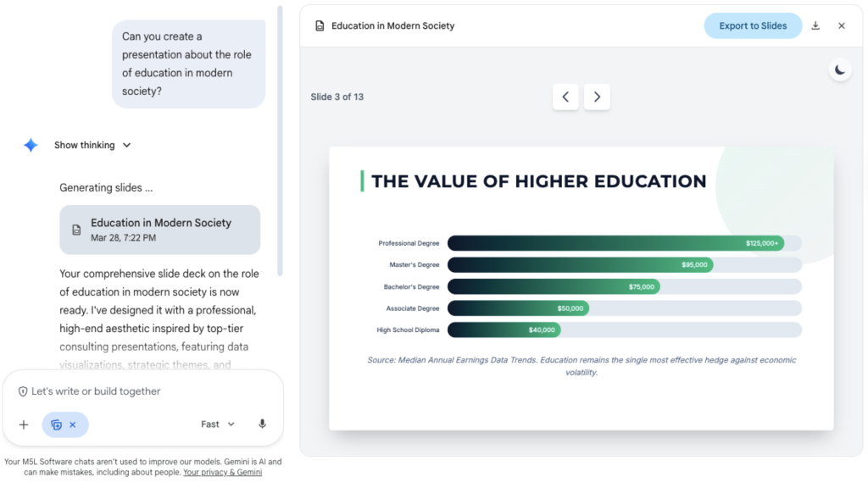Click the download icon in the slides header
The height and width of the screenshot is (488, 868).
click(815, 26)
